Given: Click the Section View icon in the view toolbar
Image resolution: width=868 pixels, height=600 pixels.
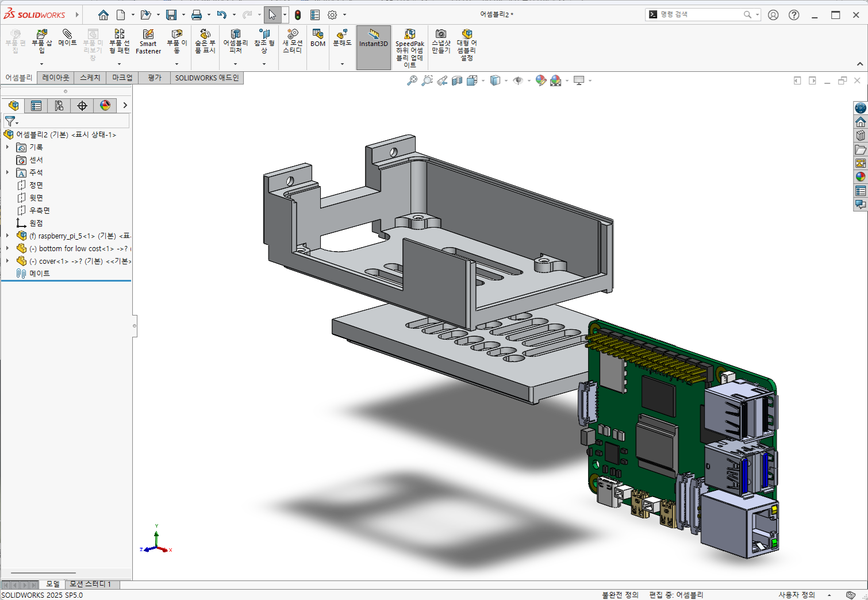Looking at the screenshot, I should coord(457,81).
